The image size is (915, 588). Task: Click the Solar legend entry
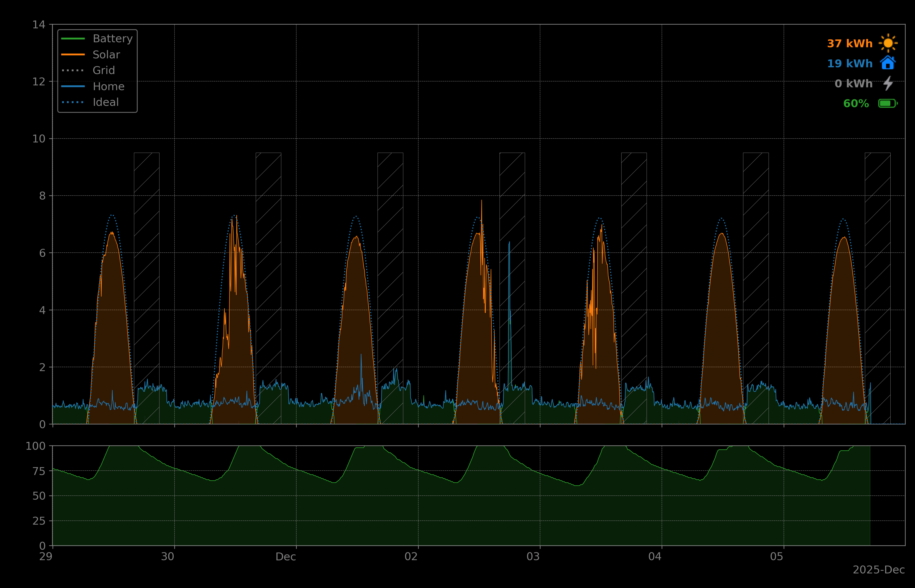click(x=106, y=55)
